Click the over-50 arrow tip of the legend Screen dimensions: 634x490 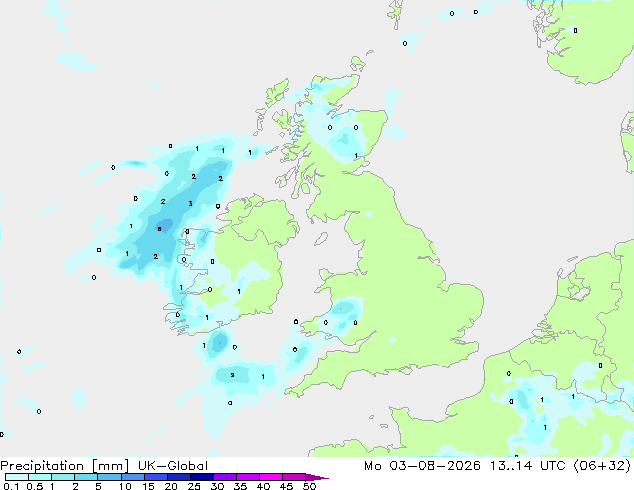click(x=317, y=477)
